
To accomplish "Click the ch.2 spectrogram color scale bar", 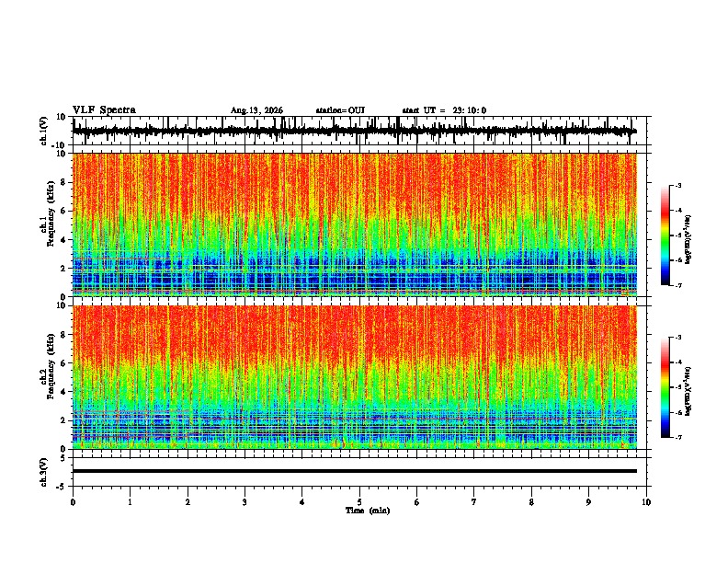I will [665, 387].
